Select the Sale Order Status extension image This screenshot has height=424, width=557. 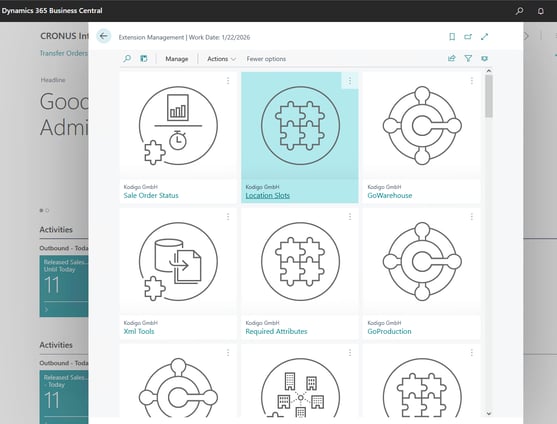(x=178, y=126)
